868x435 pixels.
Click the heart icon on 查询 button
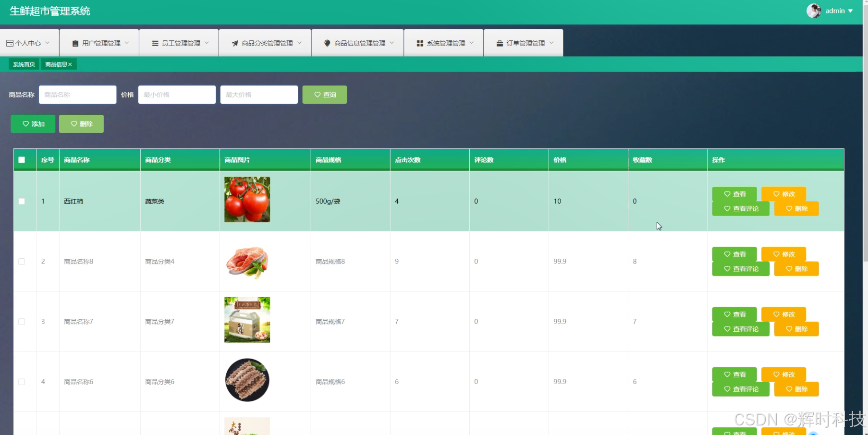click(318, 95)
